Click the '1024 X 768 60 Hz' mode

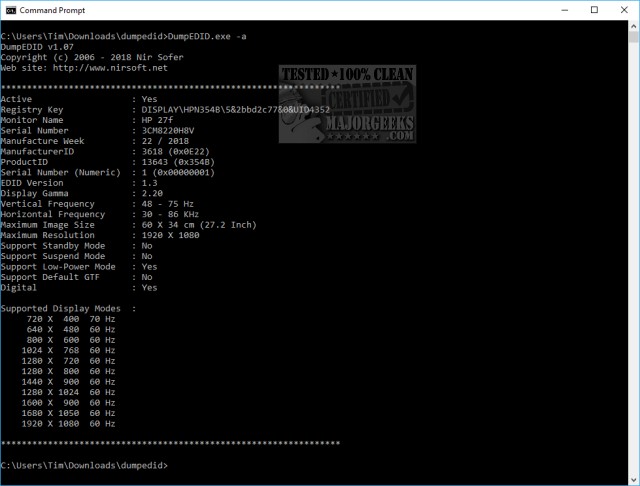(x=69, y=351)
